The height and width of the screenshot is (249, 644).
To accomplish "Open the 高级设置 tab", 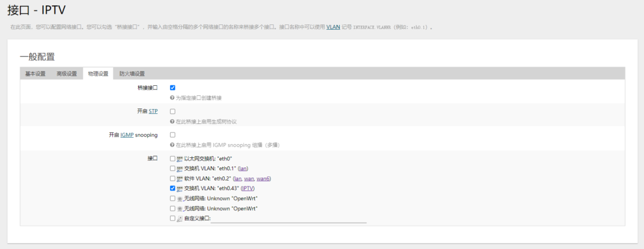I will [67, 74].
